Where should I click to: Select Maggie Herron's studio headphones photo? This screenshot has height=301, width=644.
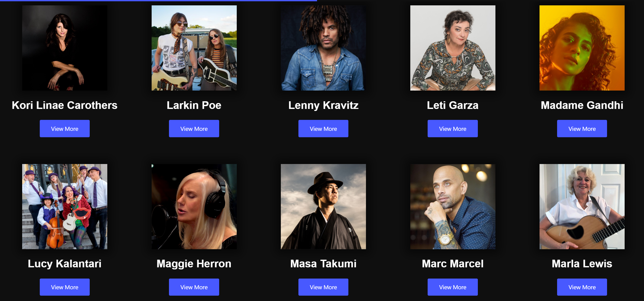click(x=194, y=206)
